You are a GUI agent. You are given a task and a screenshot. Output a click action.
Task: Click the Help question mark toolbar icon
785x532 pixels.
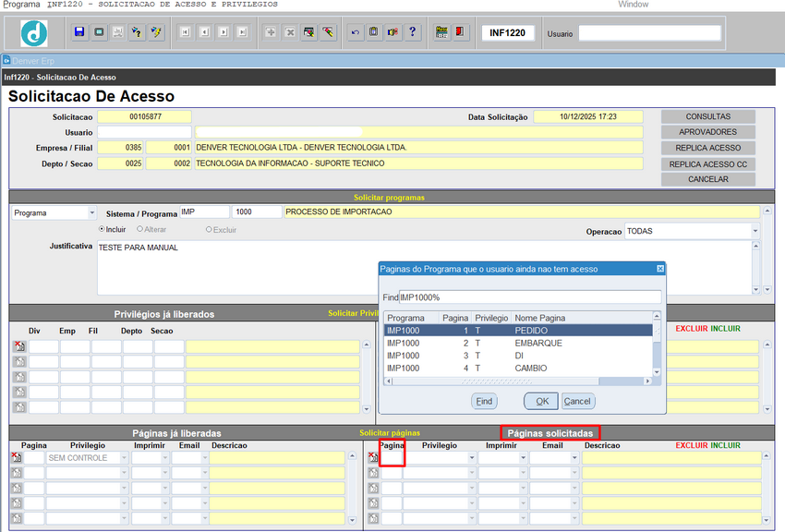tap(413, 32)
